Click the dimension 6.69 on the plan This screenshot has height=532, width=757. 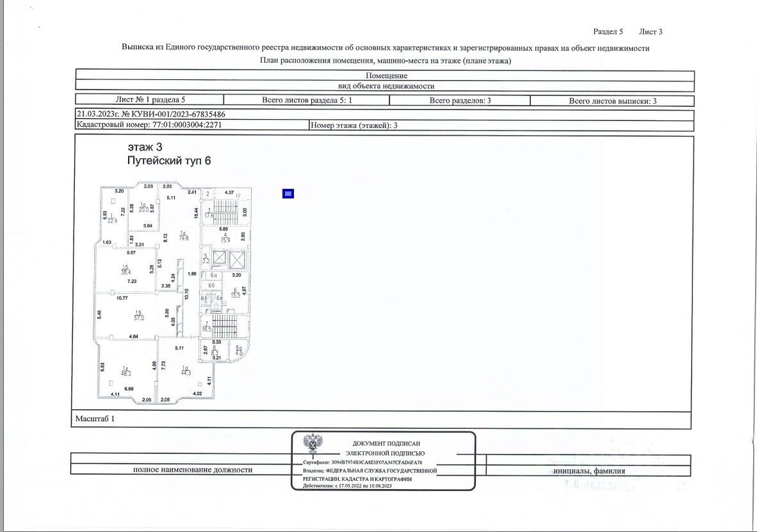pyautogui.click(x=129, y=389)
